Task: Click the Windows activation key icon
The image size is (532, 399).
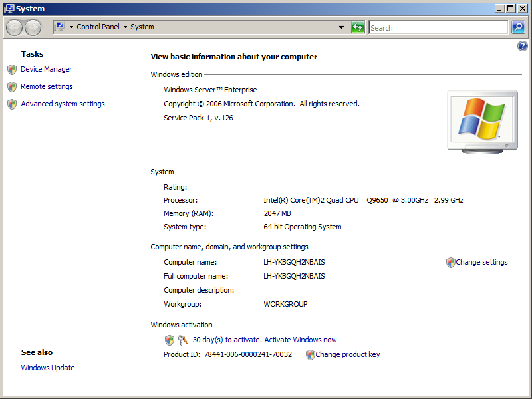Action: (x=183, y=340)
